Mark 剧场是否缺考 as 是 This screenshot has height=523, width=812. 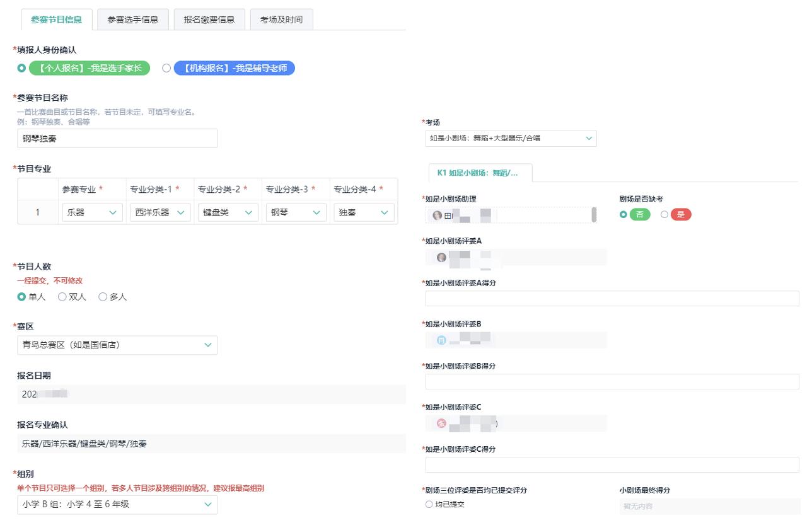click(664, 215)
